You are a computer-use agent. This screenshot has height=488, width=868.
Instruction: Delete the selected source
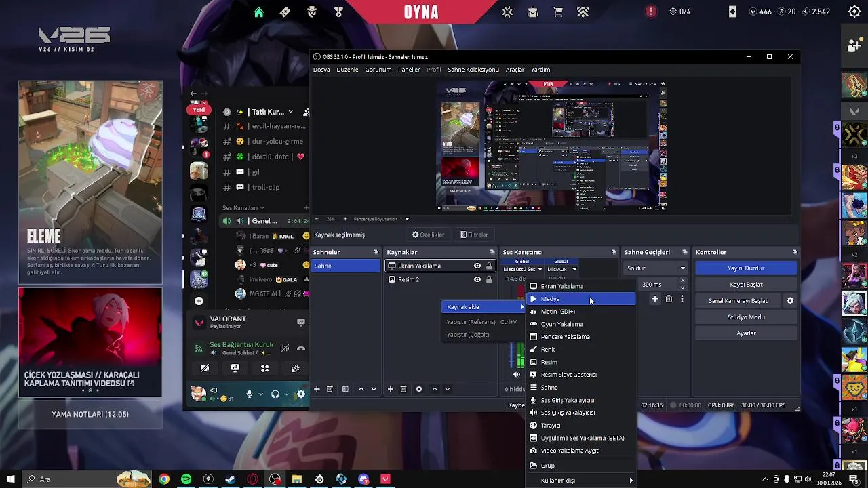(x=403, y=389)
